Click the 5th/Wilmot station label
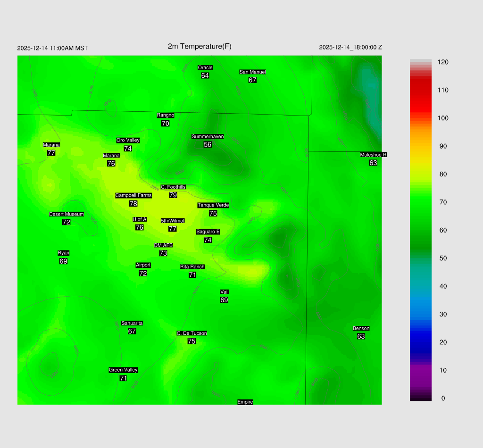The width and height of the screenshot is (483, 448). (173, 221)
